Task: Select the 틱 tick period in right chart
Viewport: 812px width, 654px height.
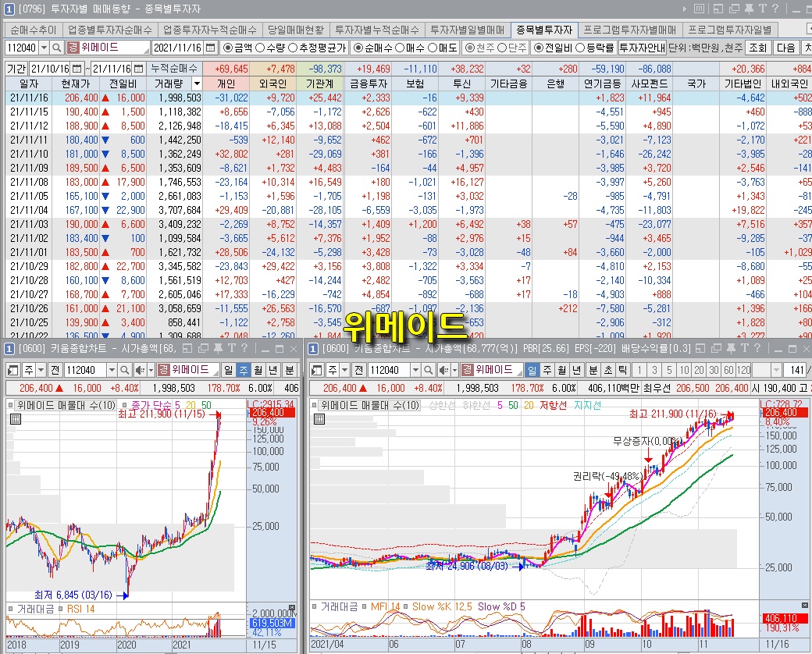Action: point(622,370)
